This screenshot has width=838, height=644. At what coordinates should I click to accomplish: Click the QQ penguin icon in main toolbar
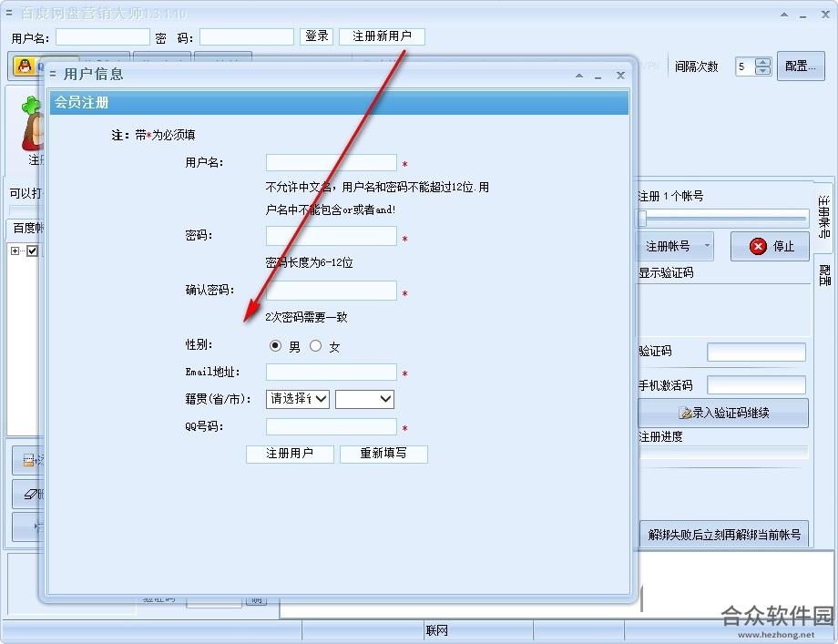(24, 66)
